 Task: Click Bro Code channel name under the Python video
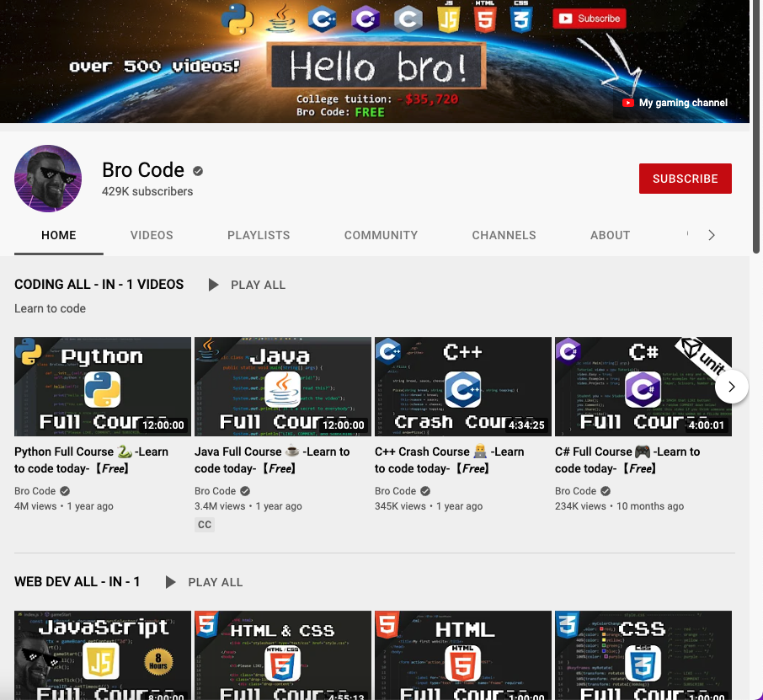[35, 491]
